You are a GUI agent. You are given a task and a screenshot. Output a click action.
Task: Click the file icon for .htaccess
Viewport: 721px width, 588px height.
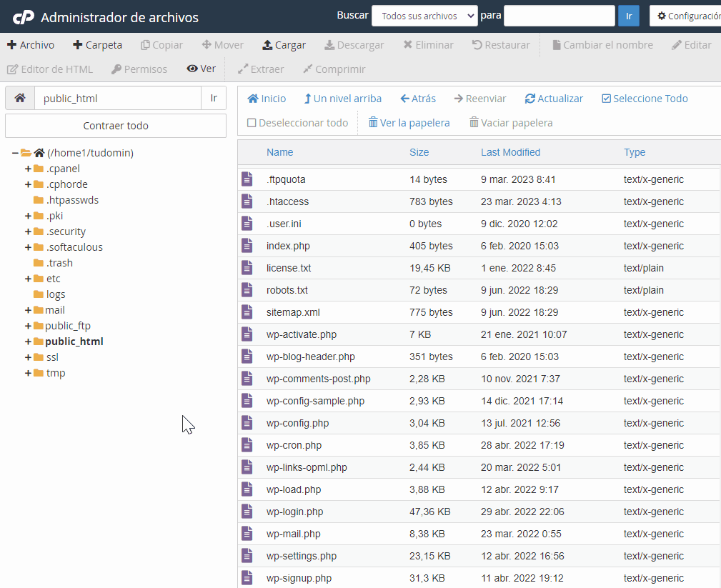[247, 201]
